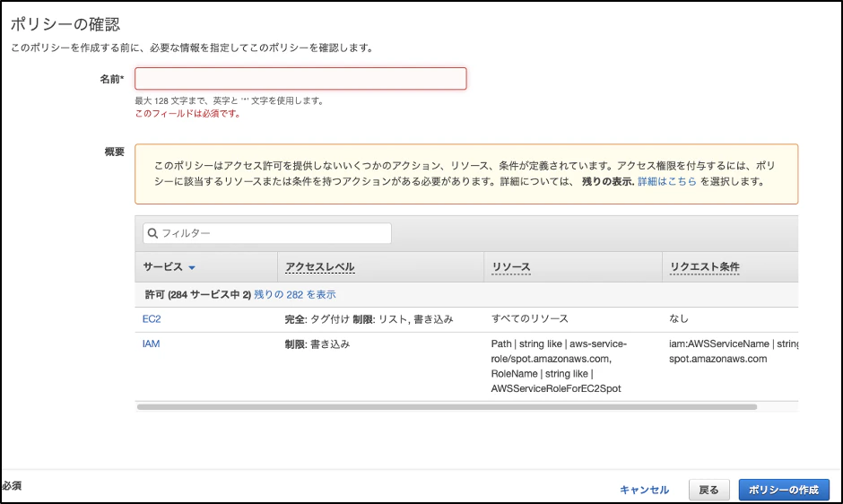Click the なし request condition cell

(x=679, y=319)
